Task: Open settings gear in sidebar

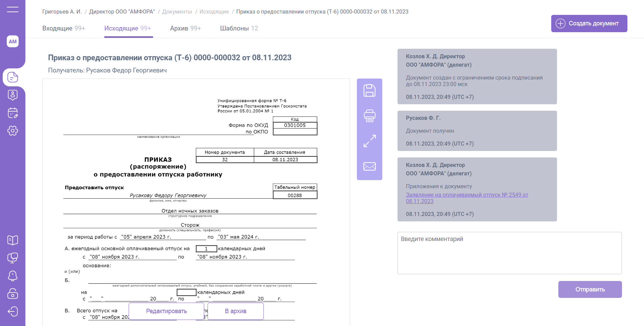Action: click(x=13, y=131)
